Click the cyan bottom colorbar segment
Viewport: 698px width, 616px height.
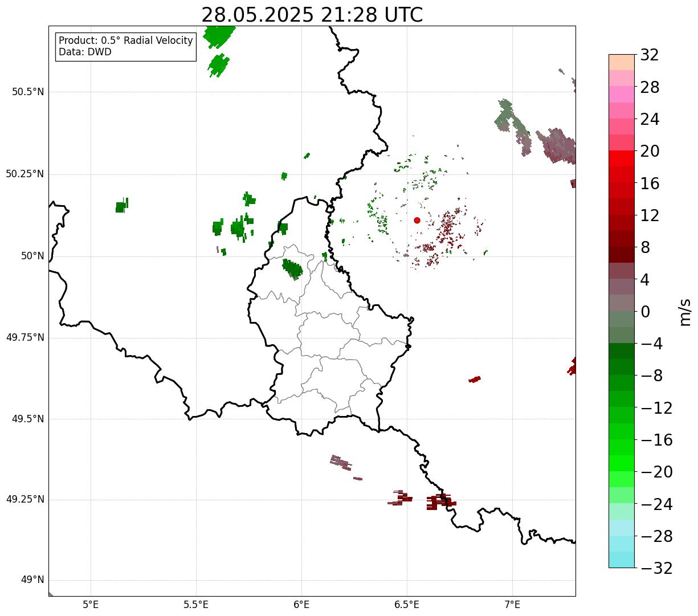coord(622,560)
